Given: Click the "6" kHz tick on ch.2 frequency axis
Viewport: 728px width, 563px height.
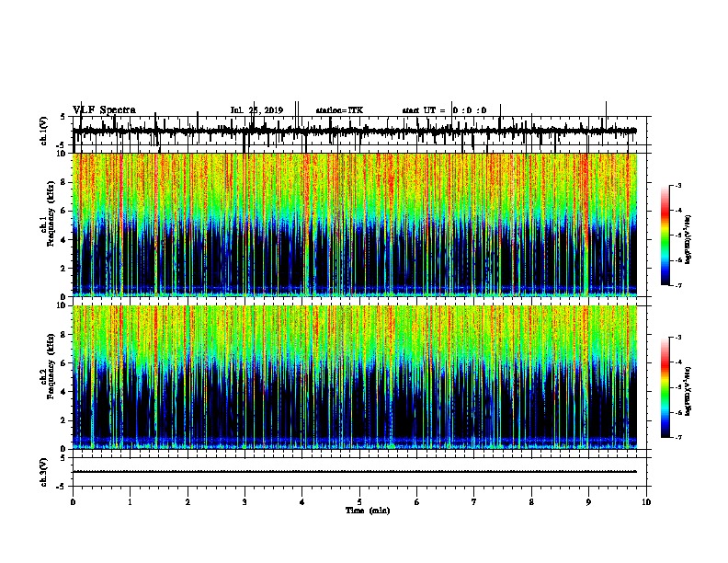Looking at the screenshot, I should pos(65,363).
